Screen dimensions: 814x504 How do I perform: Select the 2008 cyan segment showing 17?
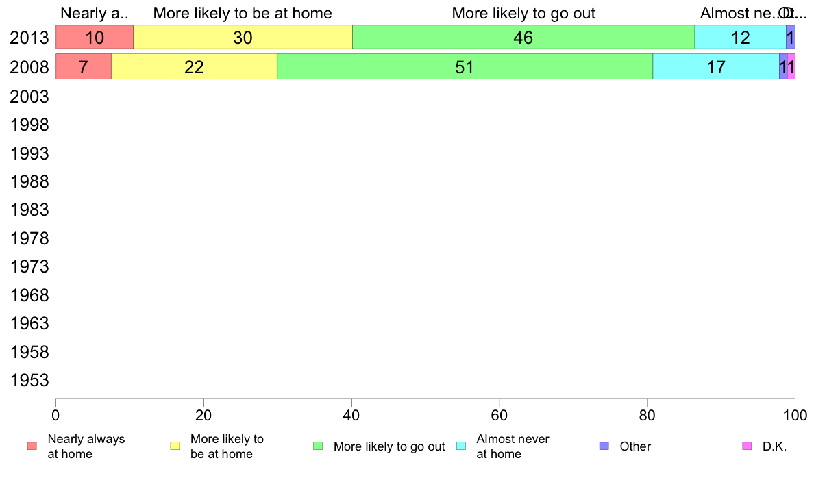coord(716,66)
